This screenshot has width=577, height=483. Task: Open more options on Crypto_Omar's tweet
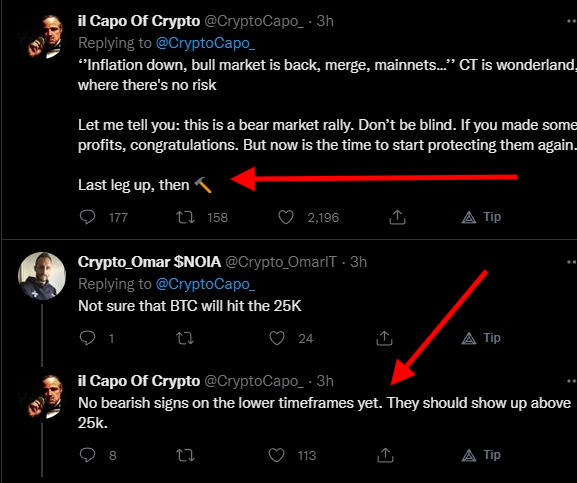coord(571,262)
